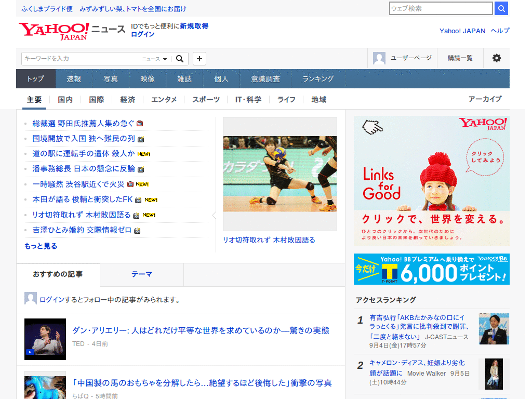Open the TED ダン・アリエリー video thumbnail

[45, 339]
